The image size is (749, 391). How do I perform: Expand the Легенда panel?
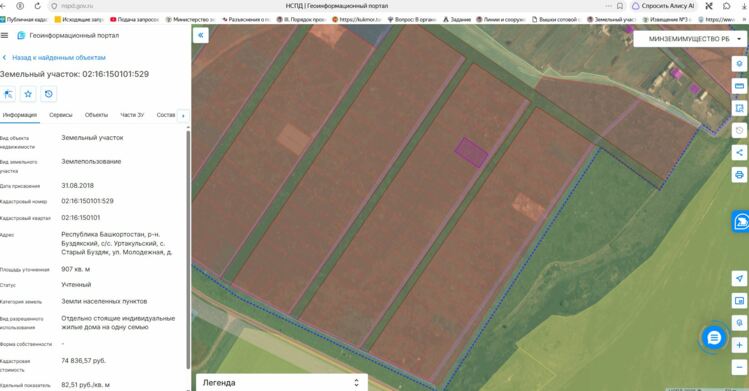282,382
